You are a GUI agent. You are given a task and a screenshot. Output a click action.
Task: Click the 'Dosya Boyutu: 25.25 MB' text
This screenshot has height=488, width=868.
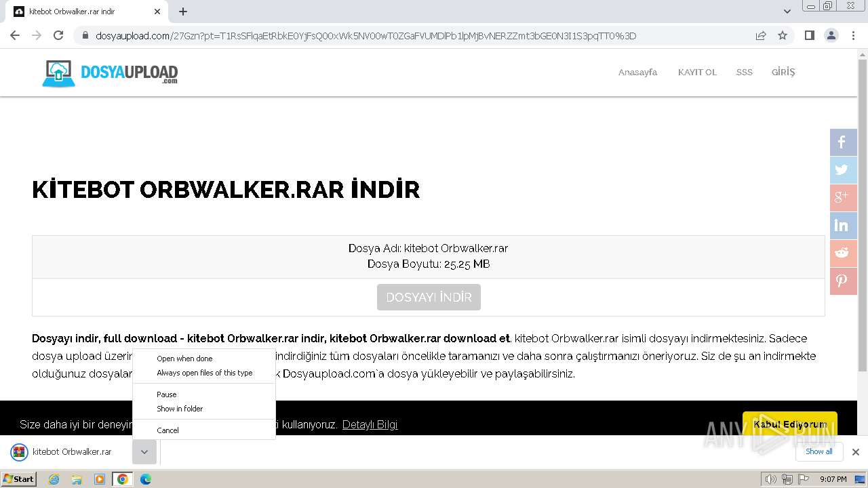pyautogui.click(x=429, y=264)
